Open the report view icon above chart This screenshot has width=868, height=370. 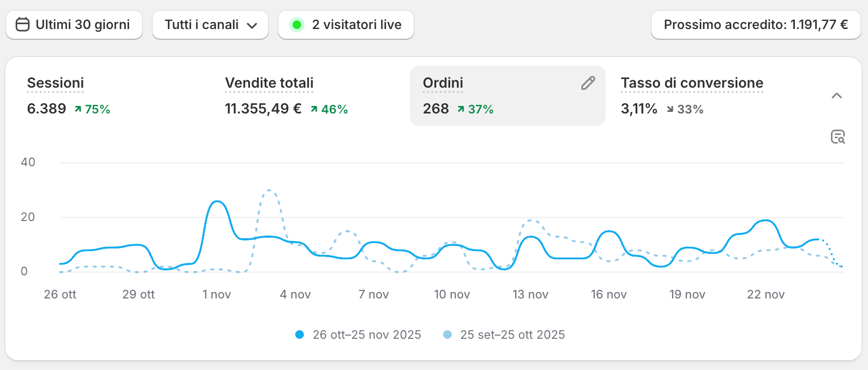click(837, 137)
